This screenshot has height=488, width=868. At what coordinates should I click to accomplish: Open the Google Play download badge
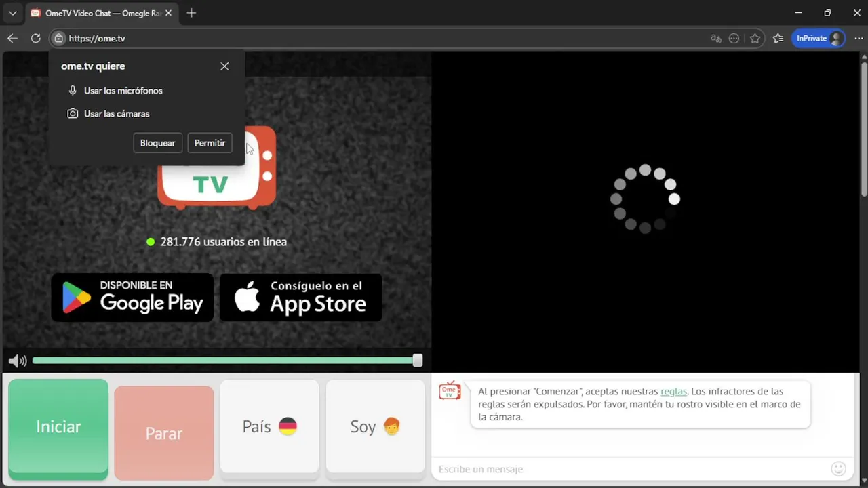click(x=132, y=298)
